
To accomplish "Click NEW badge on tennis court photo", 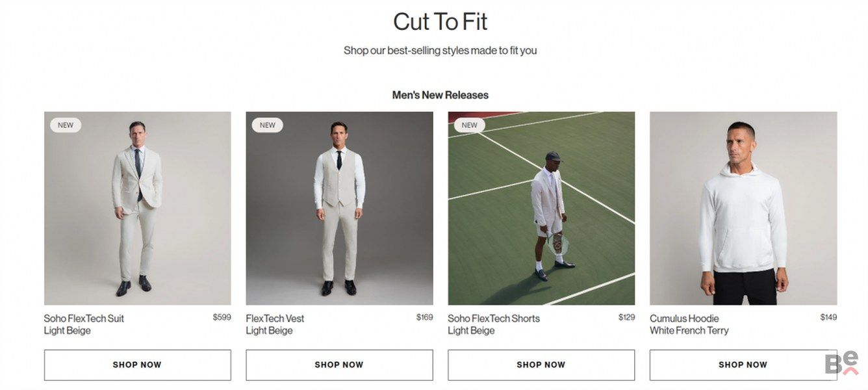I will pyautogui.click(x=470, y=125).
